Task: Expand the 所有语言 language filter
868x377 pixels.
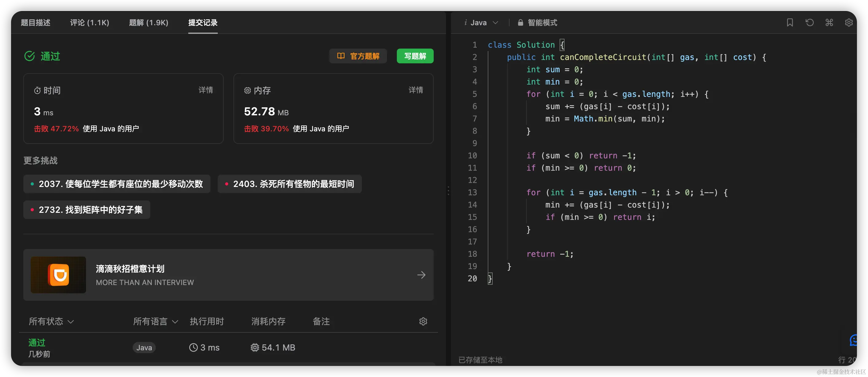Action: (x=155, y=321)
